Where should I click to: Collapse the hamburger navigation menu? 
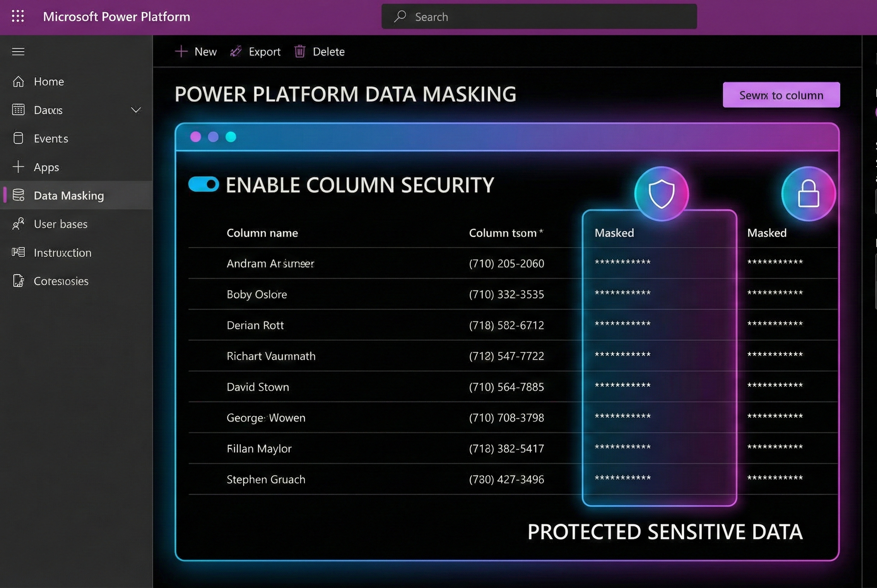(18, 51)
